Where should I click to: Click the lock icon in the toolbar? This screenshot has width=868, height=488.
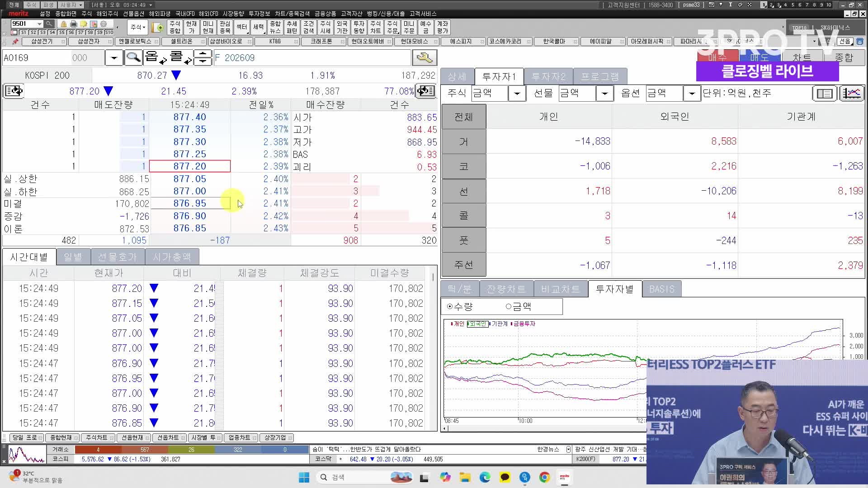[x=63, y=24]
